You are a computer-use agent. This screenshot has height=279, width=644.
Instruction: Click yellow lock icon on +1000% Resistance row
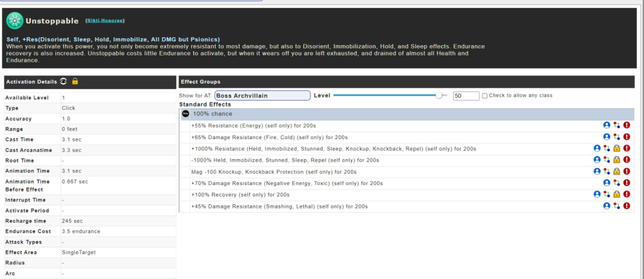click(616, 148)
